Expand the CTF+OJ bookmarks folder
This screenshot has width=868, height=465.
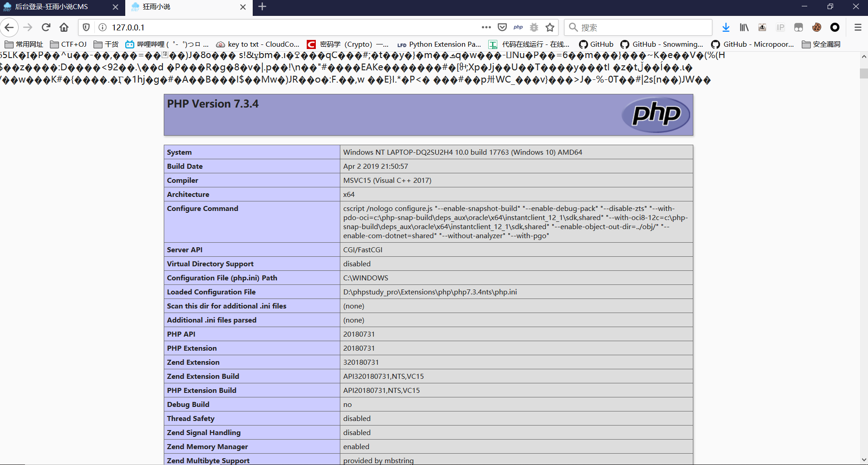tap(69, 44)
